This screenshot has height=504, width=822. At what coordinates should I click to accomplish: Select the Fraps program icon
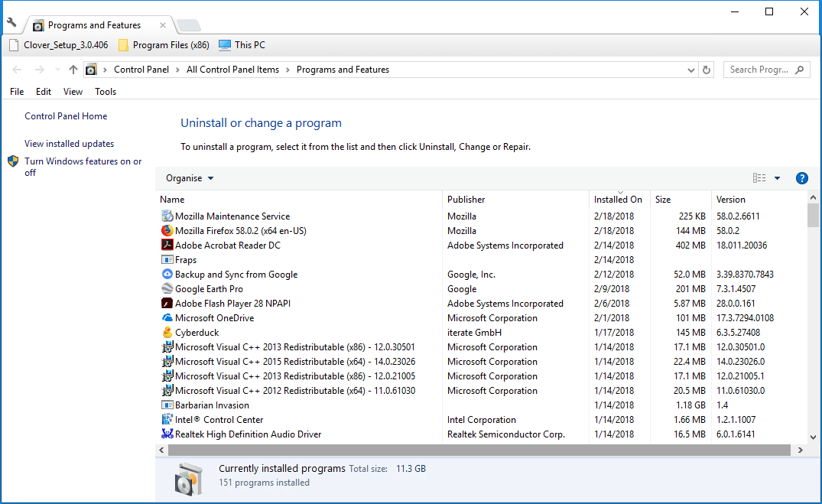[167, 259]
